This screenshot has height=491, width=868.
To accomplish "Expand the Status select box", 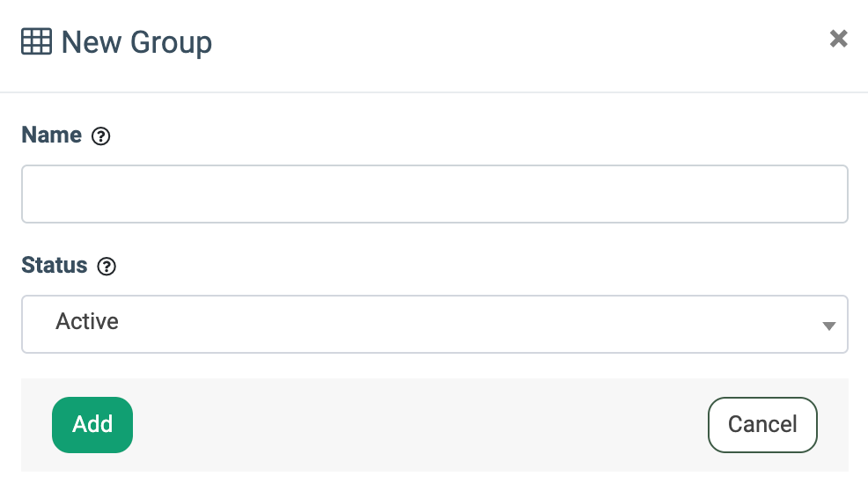I will point(435,325).
